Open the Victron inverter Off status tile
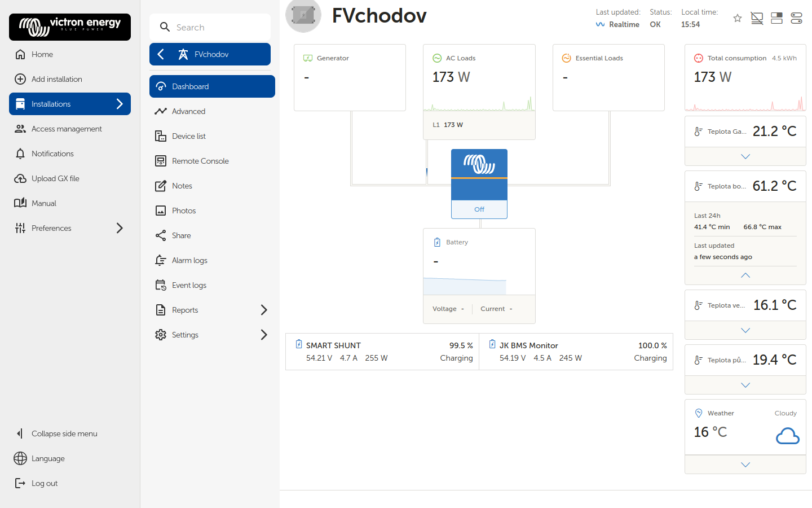Screen dimensions: 812x508 [x=479, y=183]
